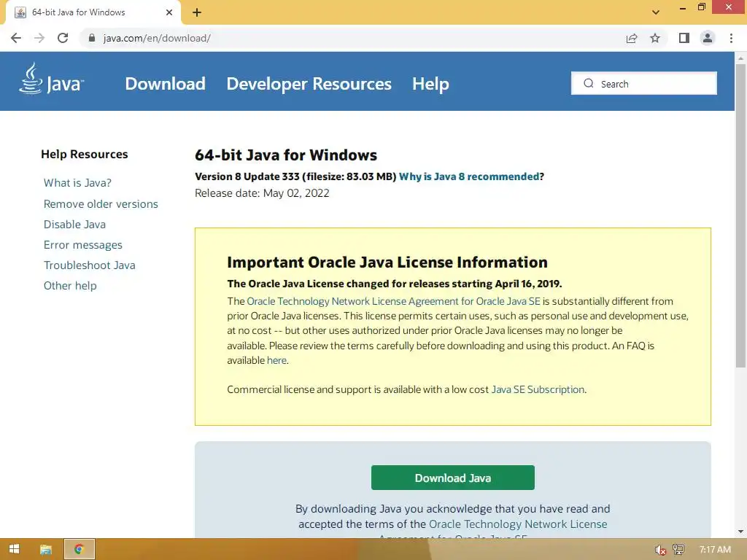Image resolution: width=747 pixels, height=560 pixels.
Task: Click the address bar URL java.com/en/download/
Action: pos(158,38)
